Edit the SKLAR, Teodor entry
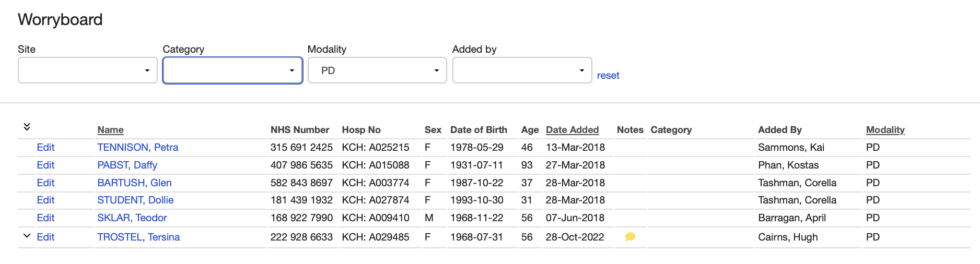 [x=45, y=218]
